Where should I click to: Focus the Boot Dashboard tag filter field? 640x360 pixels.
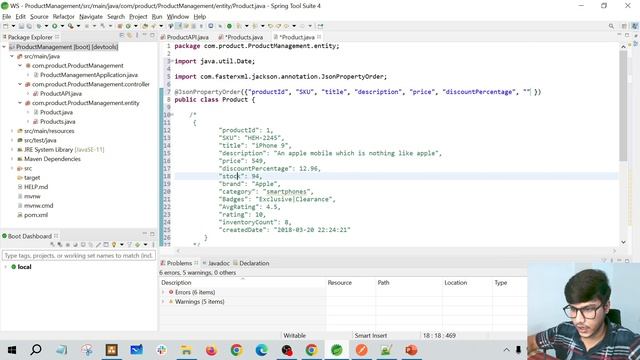(x=79, y=256)
